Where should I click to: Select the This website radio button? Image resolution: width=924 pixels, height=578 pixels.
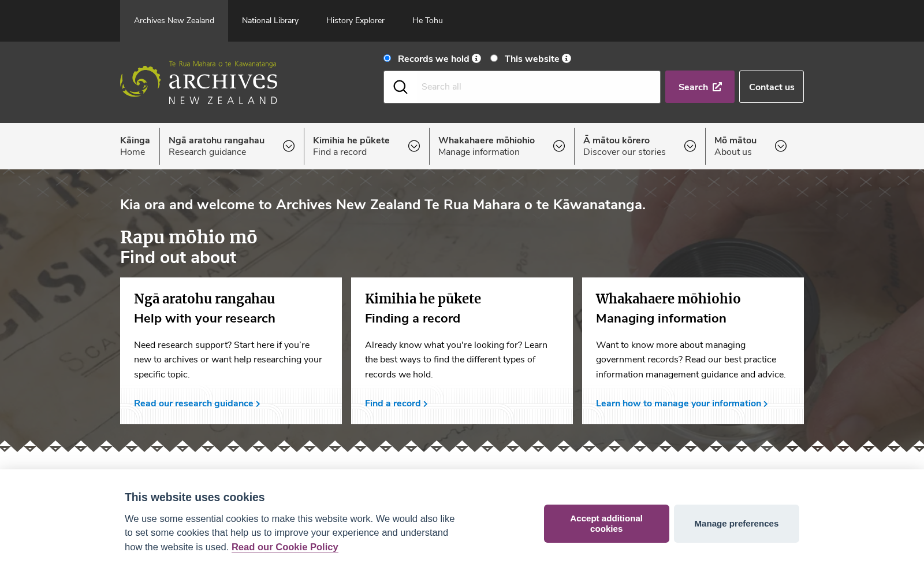[494, 58]
